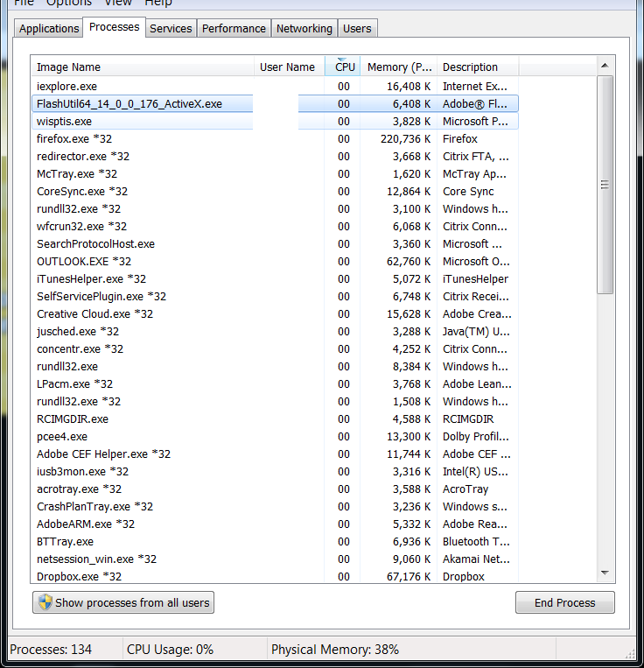The image size is (644, 668).
Task: Open the Users tab
Action: coord(357,29)
